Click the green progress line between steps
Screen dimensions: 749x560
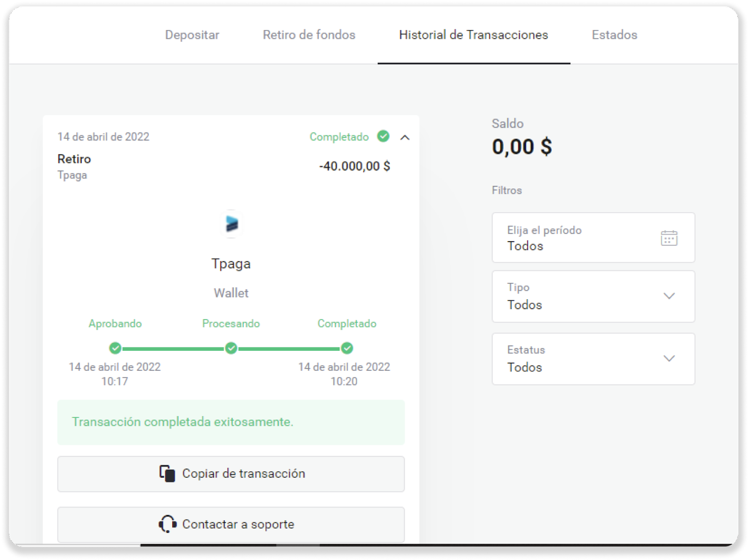point(173,349)
